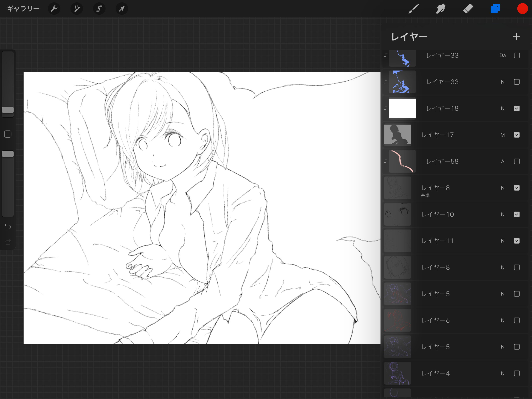Screen dimensions: 532x399
Task: Show レイヤー4 using its checkbox
Action: click(517, 373)
